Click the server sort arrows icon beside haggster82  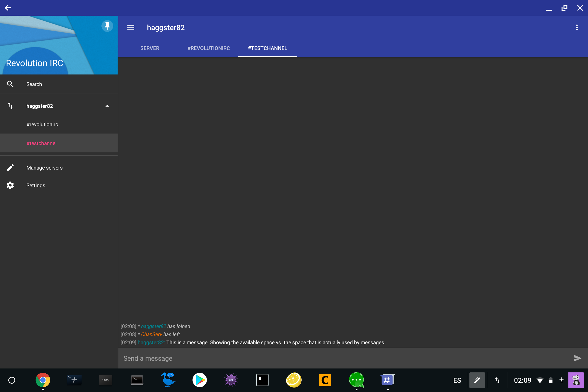[11, 106]
